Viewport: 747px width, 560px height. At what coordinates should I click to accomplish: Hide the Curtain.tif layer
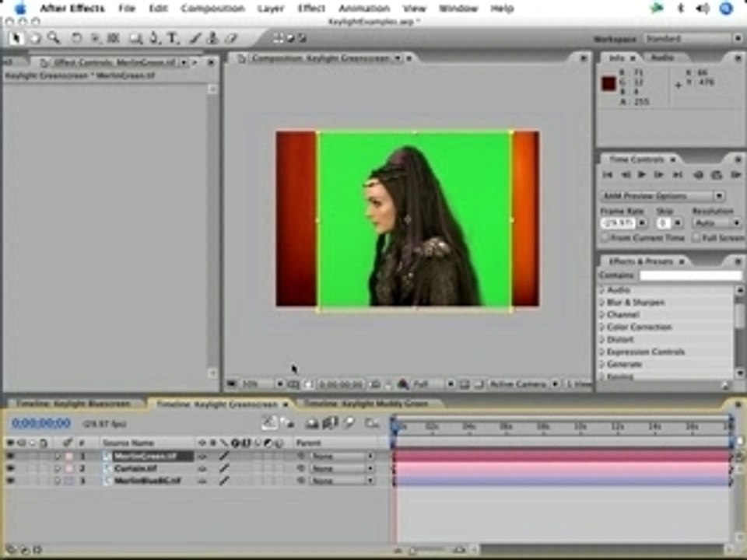tap(10, 468)
